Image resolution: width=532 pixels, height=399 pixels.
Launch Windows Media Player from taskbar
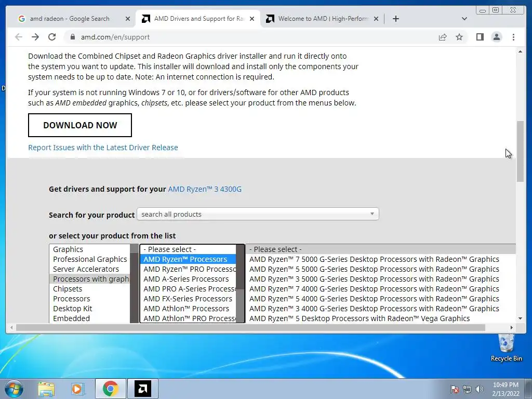click(x=77, y=389)
